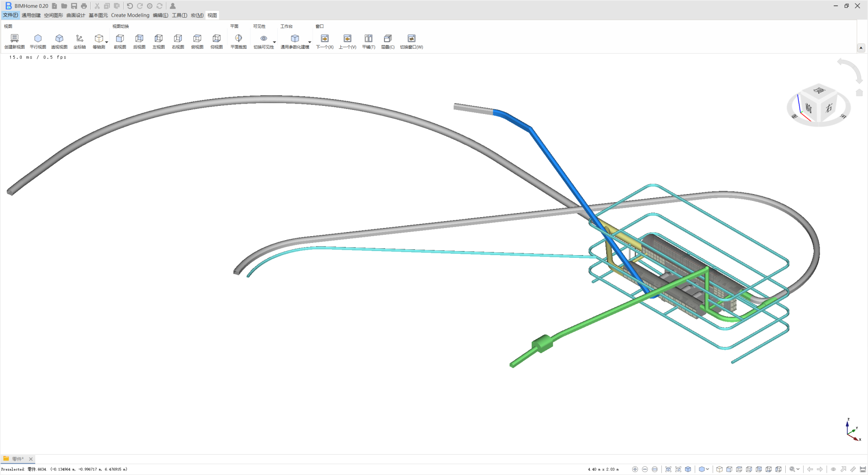Click 下一个(X) next window button
The width and height of the screenshot is (868, 475).
tap(325, 39)
